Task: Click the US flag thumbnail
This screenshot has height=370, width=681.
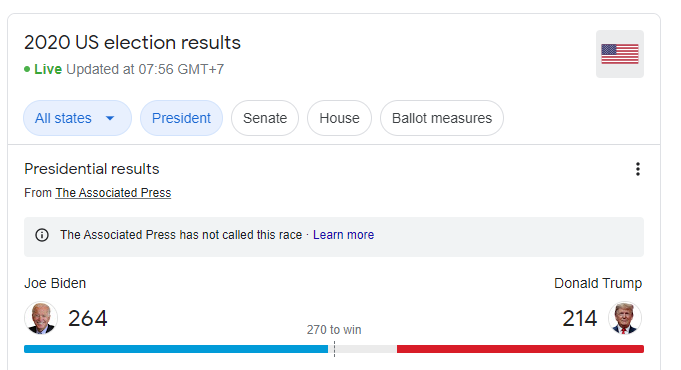Action: tap(620, 54)
